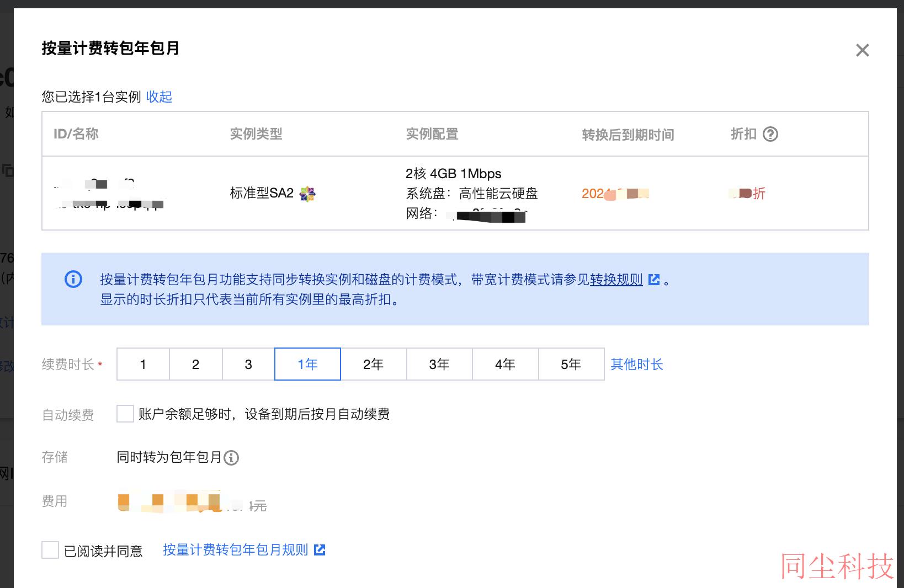Click the 实例配置 column header
This screenshot has width=904, height=588.
point(432,134)
